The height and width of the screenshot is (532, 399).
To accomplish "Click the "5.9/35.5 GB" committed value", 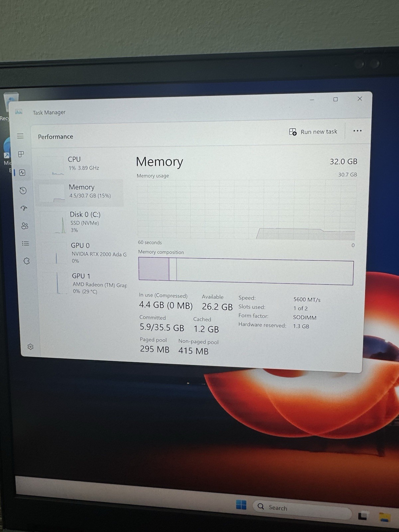I will coord(162,328).
